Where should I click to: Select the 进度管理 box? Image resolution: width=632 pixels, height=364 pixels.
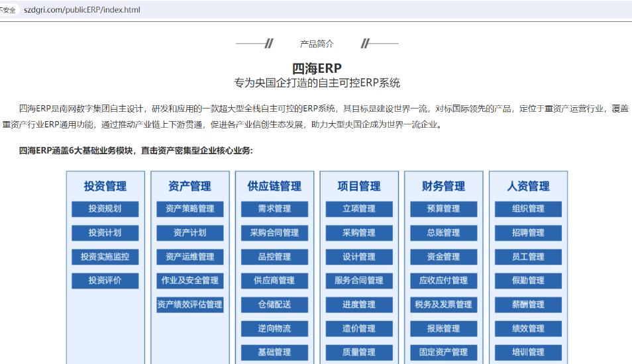click(359, 305)
